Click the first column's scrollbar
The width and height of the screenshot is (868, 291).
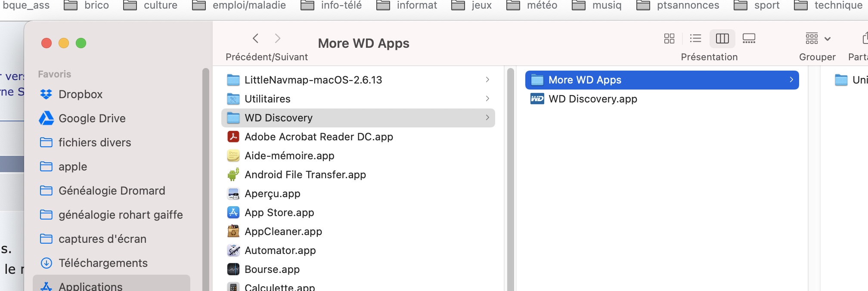point(511,180)
